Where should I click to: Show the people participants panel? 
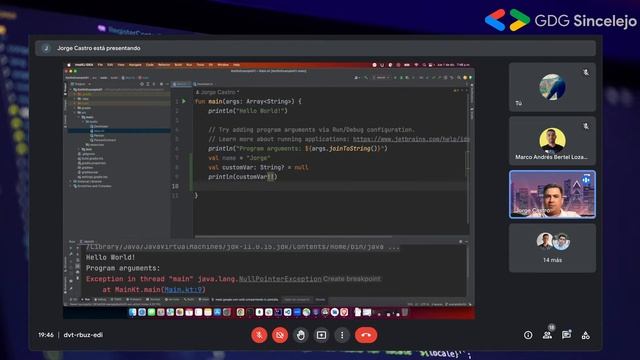tap(547, 335)
